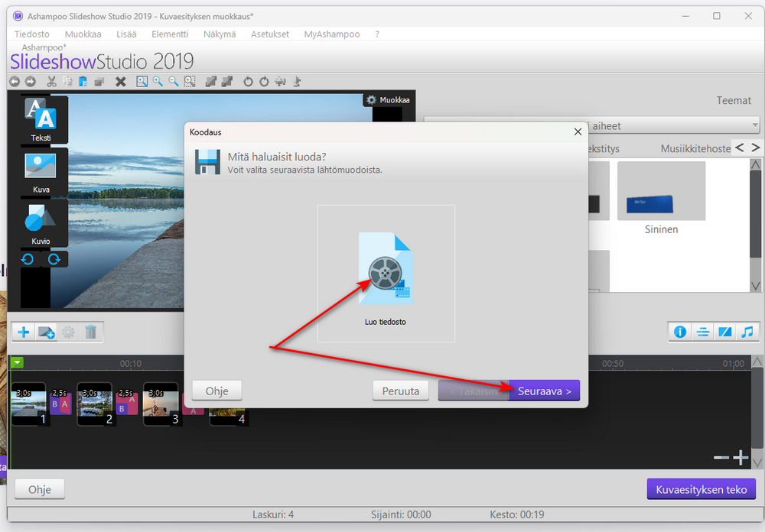The height and width of the screenshot is (532, 765).
Task: Click the scissors cut icon in toolbar
Action: click(x=51, y=82)
